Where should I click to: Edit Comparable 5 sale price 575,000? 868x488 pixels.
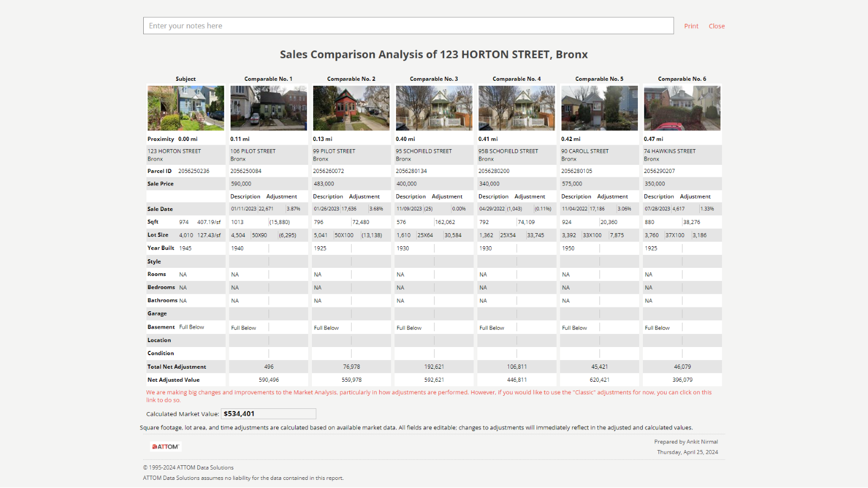[599, 184]
